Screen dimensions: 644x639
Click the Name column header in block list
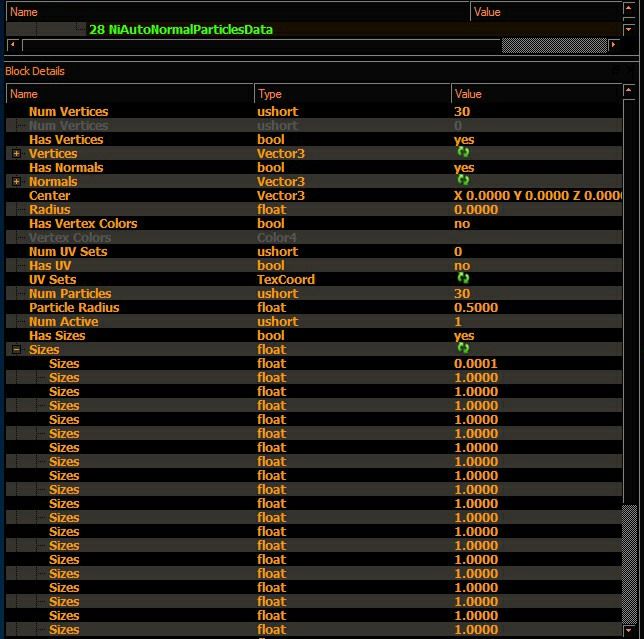pyautogui.click(x=238, y=12)
